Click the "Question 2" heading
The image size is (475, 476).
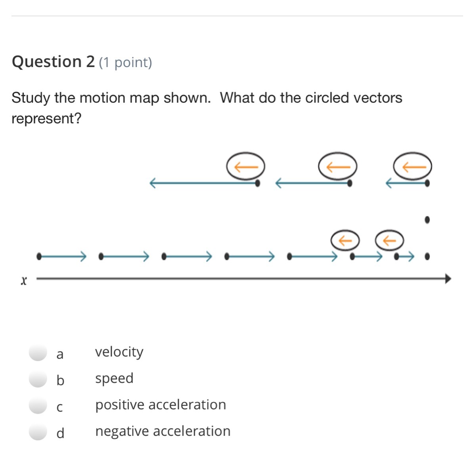(x=54, y=61)
